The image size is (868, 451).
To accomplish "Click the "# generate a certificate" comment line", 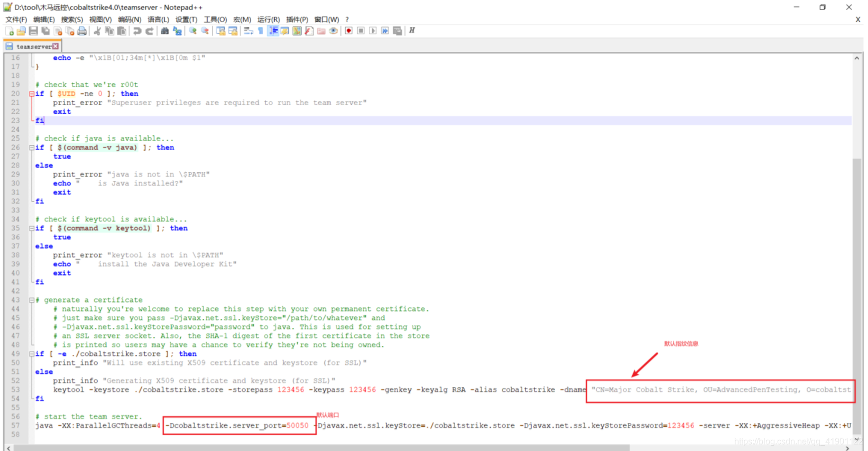I will (x=89, y=300).
